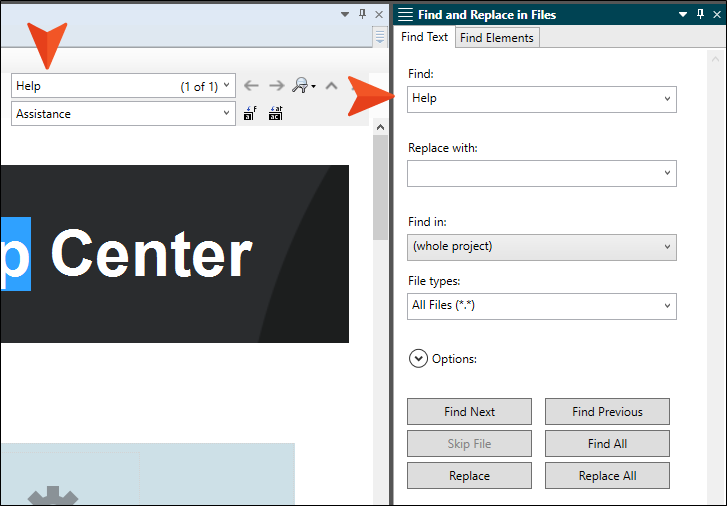The image size is (727, 506).
Task: Switch to the Find Elements tab
Action: click(x=497, y=38)
